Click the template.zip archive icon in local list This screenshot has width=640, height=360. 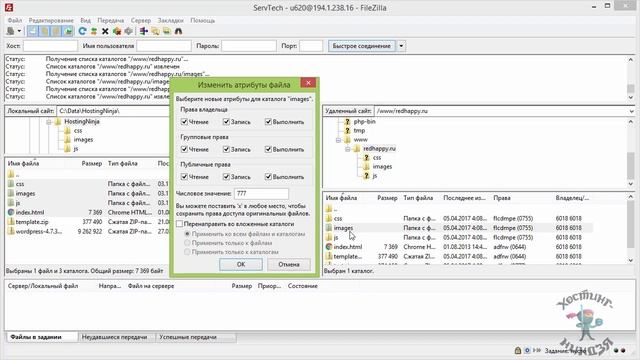(11, 222)
